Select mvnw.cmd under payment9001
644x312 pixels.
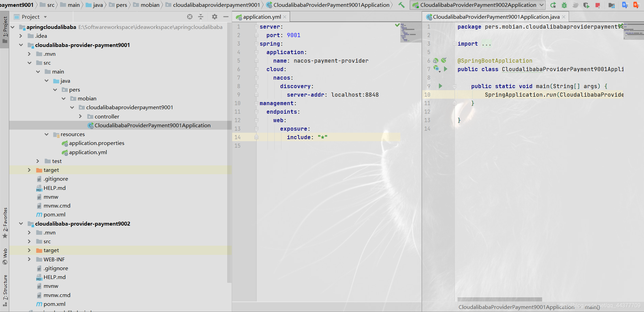click(x=57, y=206)
